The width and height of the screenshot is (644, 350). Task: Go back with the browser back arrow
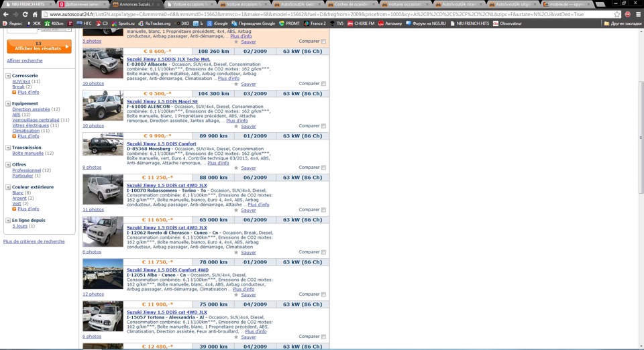coord(6,14)
